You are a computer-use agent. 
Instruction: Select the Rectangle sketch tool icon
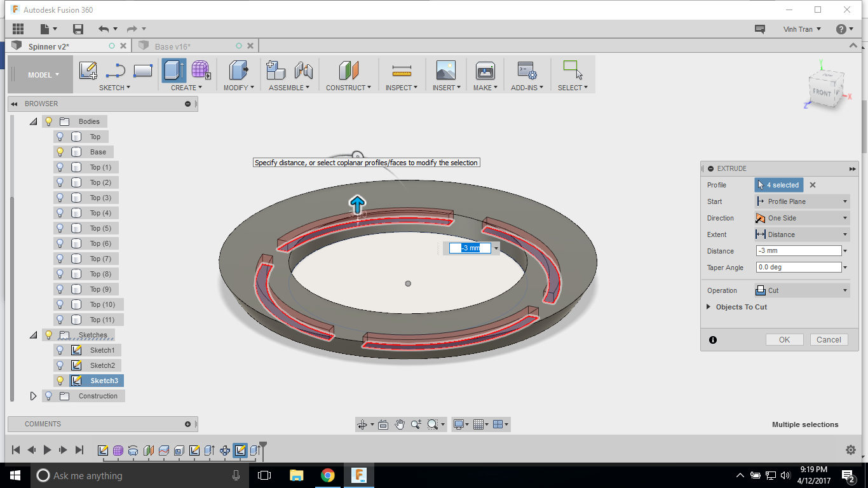click(143, 71)
